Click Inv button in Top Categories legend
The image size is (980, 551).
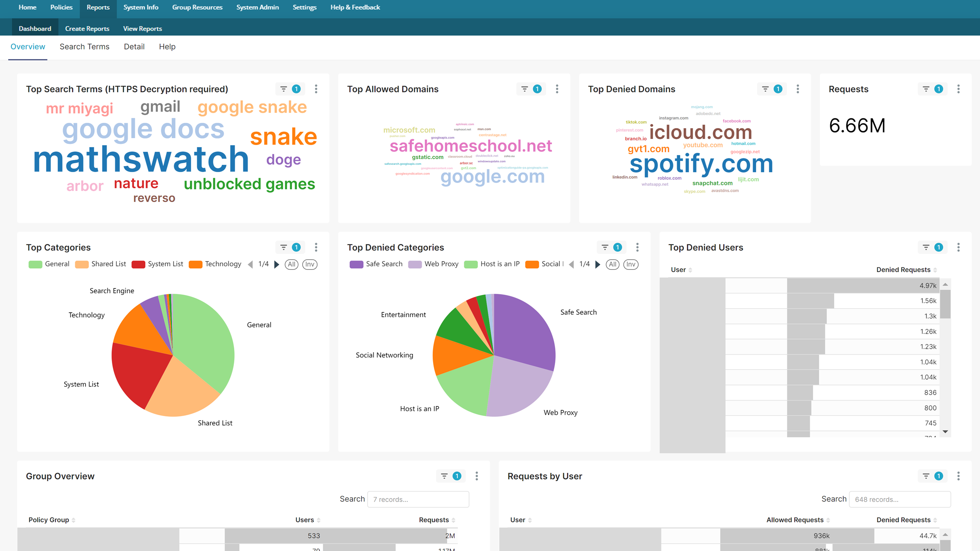pyautogui.click(x=309, y=264)
